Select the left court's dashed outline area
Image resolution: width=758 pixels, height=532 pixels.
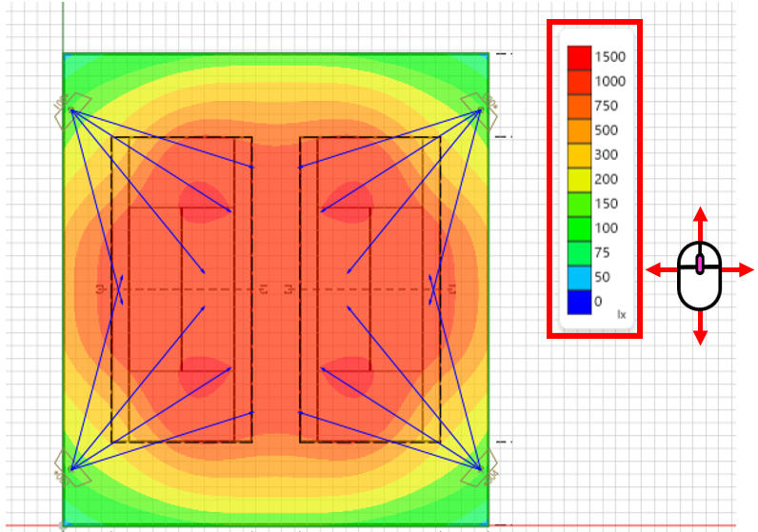point(182,289)
